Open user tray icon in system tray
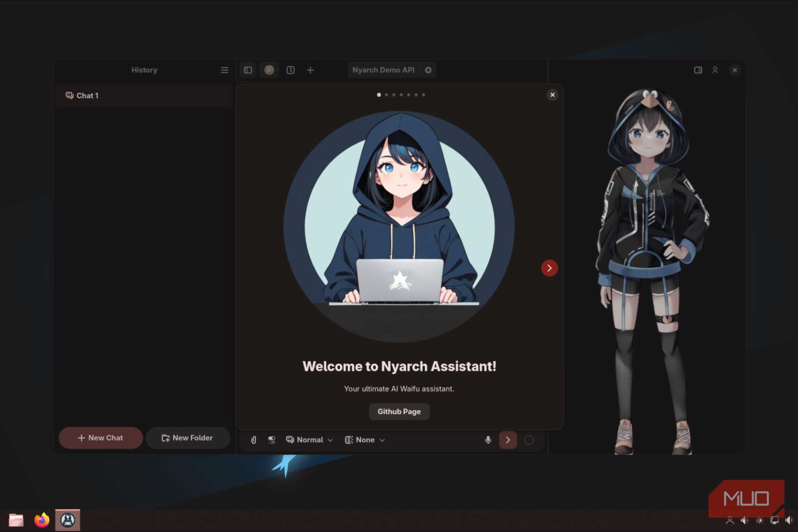798x532 pixels. (x=730, y=520)
